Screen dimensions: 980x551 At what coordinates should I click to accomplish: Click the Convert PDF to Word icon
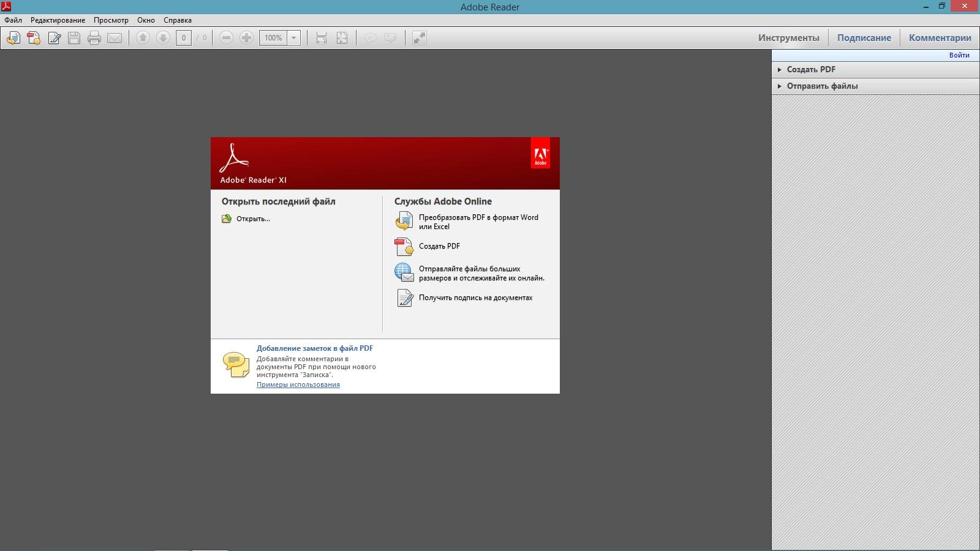pyautogui.click(x=404, y=220)
